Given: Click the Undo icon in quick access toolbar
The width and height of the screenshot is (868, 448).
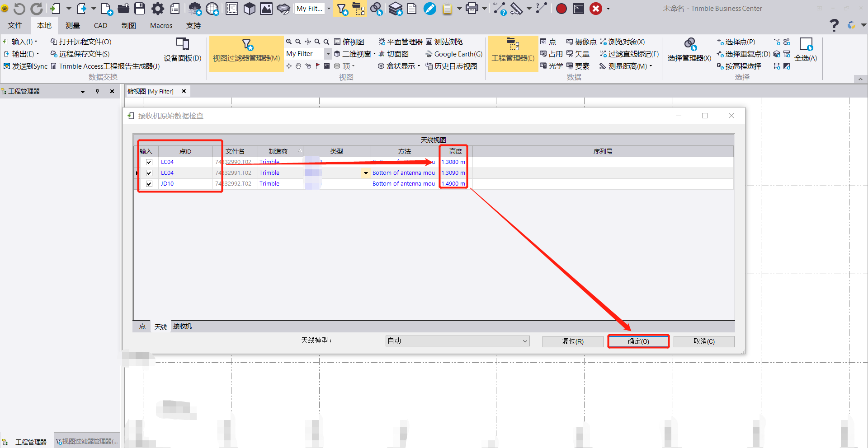Looking at the screenshot, I should tap(19, 8).
